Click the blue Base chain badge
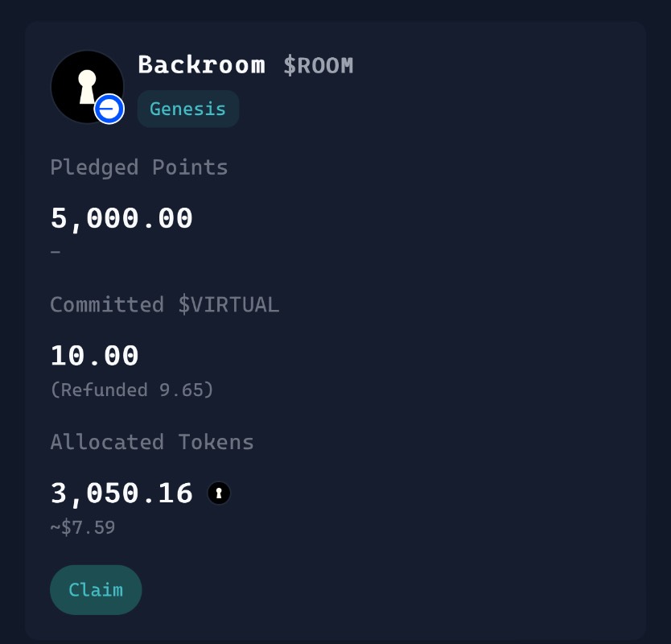 coord(109,109)
